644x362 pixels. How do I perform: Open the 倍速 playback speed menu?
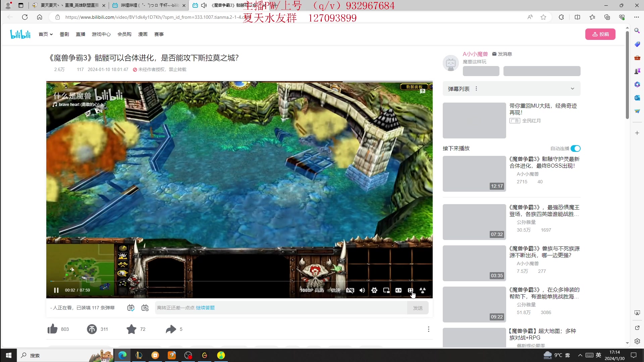[336, 290]
